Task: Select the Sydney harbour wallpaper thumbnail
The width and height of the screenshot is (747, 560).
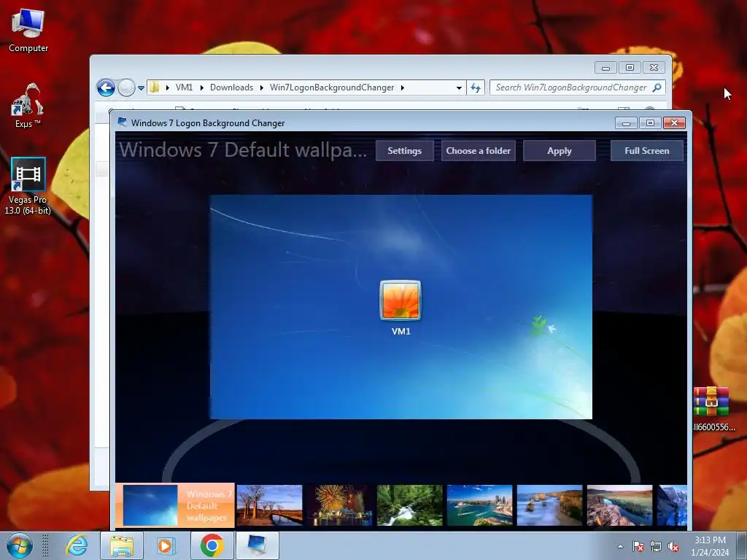Action: point(480,505)
